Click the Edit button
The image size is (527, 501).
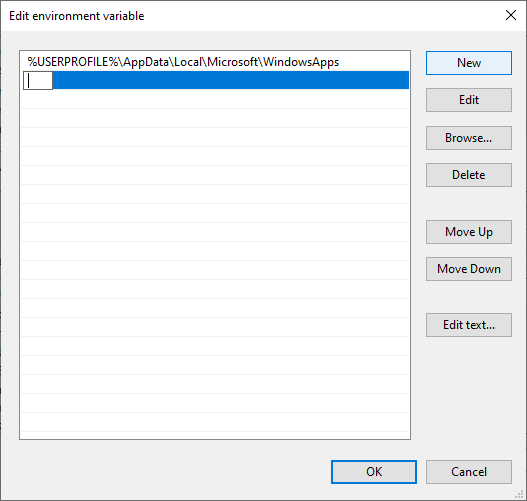click(x=469, y=100)
